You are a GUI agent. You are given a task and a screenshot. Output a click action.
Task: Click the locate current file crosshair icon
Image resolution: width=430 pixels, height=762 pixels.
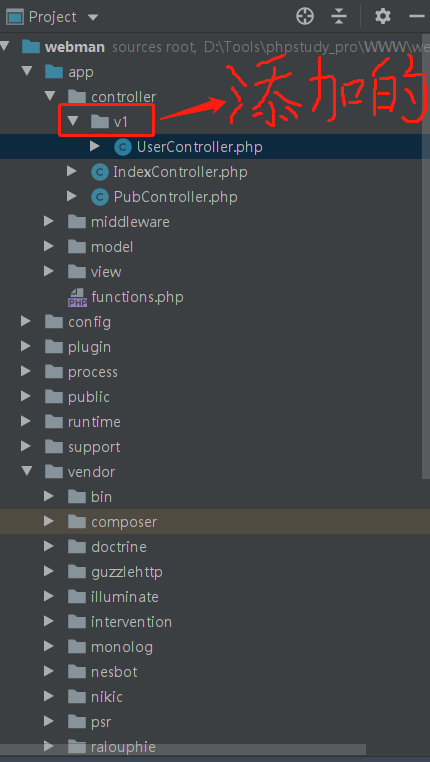(x=305, y=17)
